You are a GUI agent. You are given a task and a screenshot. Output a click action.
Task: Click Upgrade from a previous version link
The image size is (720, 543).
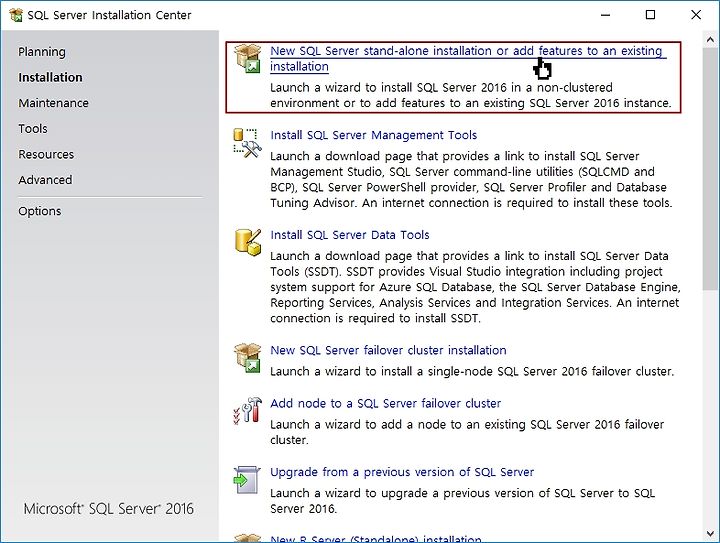pyautogui.click(x=402, y=472)
